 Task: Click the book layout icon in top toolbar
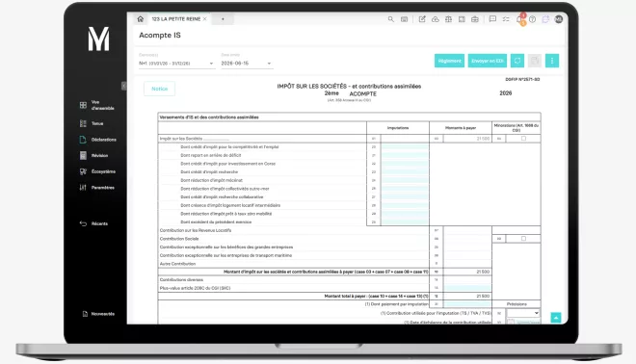(462, 19)
